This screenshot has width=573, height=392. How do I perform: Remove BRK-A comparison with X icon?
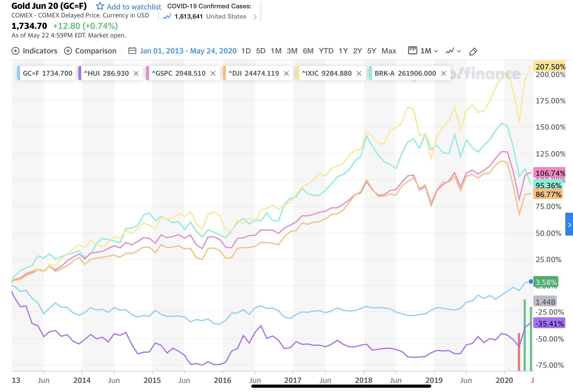pos(444,73)
